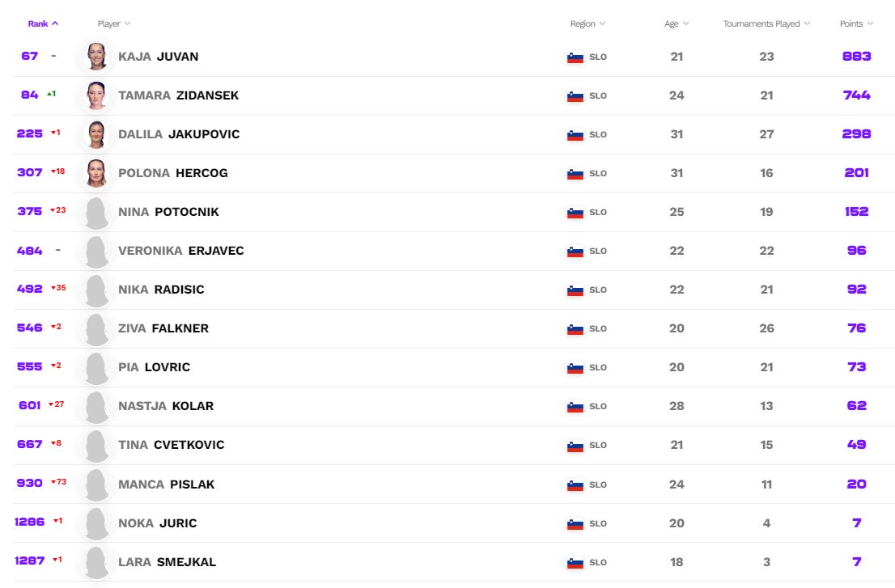Image resolution: width=895 pixels, height=588 pixels.
Task: Click Manca Pislak's placeholder avatar
Action: (97, 484)
